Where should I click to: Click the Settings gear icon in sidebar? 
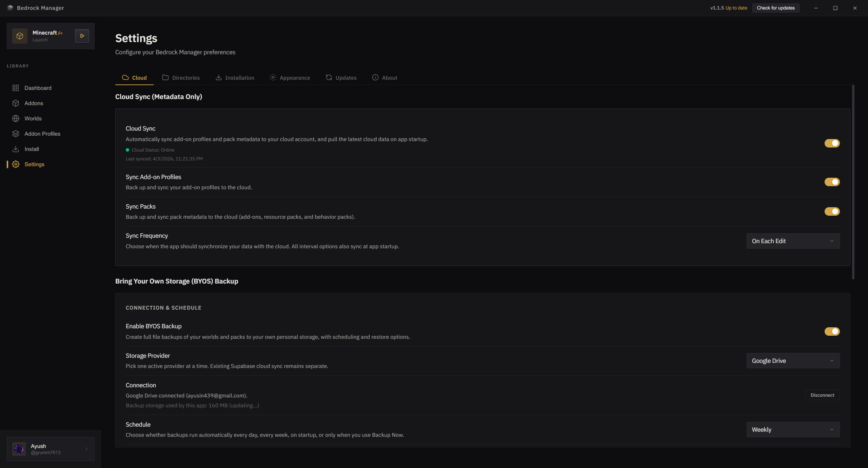[x=16, y=164]
